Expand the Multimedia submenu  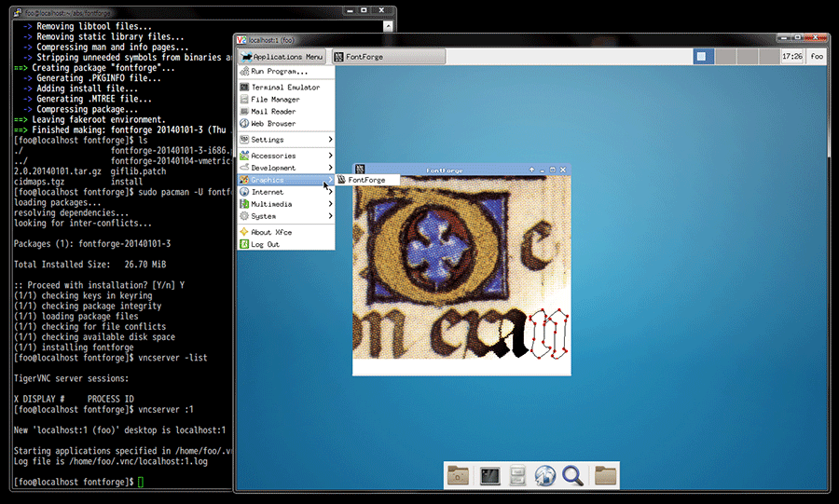286,204
